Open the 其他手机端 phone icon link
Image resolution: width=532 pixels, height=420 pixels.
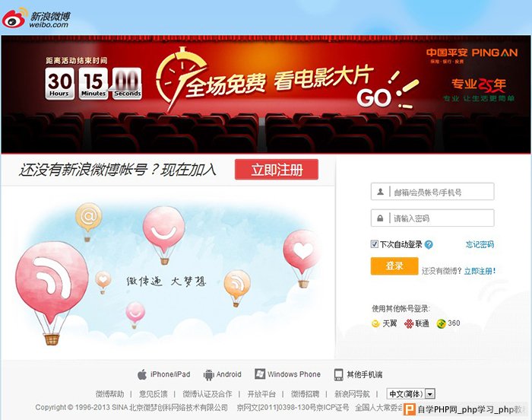(338, 374)
